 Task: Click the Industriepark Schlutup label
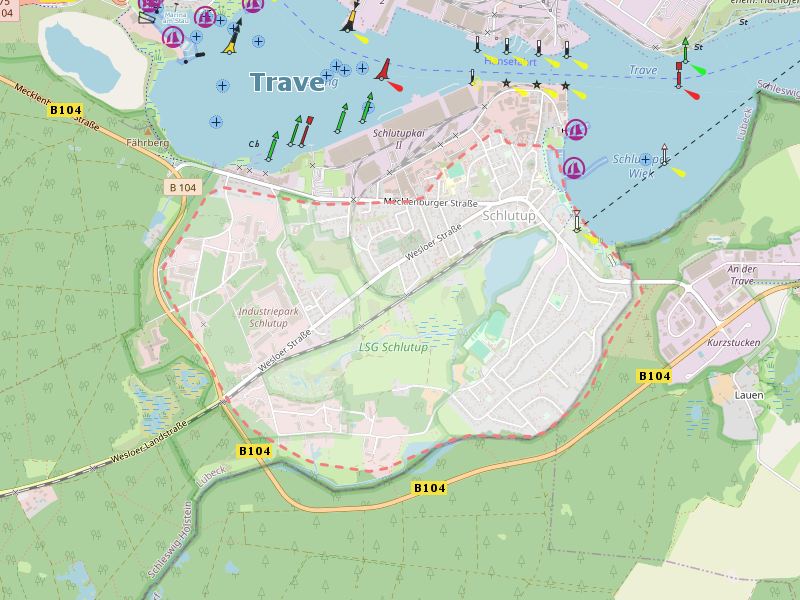tap(263, 317)
